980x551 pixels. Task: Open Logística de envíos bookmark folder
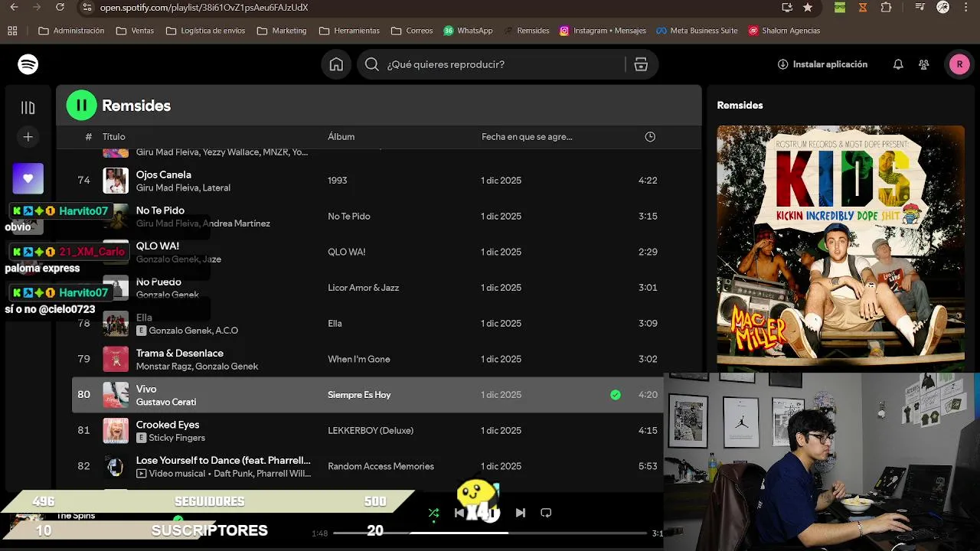(206, 31)
